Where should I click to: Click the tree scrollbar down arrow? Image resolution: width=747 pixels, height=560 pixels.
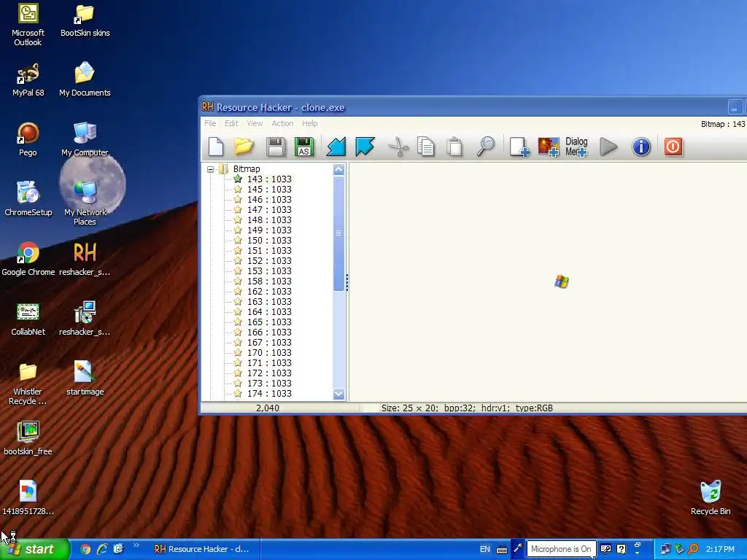(338, 394)
